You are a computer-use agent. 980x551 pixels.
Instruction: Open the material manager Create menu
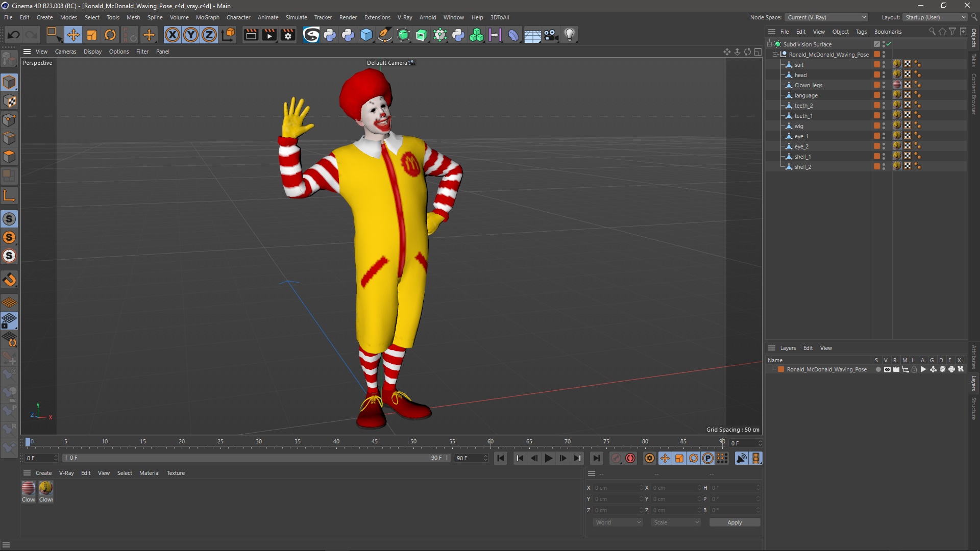pos(43,473)
